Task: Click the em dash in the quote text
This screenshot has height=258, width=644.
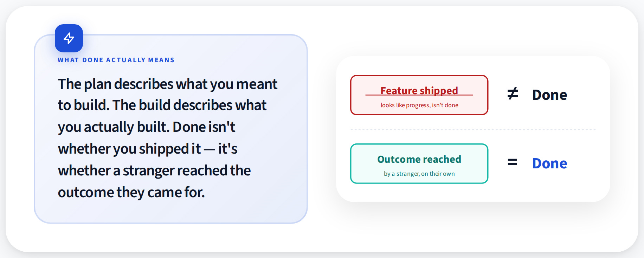Action: 209,149
